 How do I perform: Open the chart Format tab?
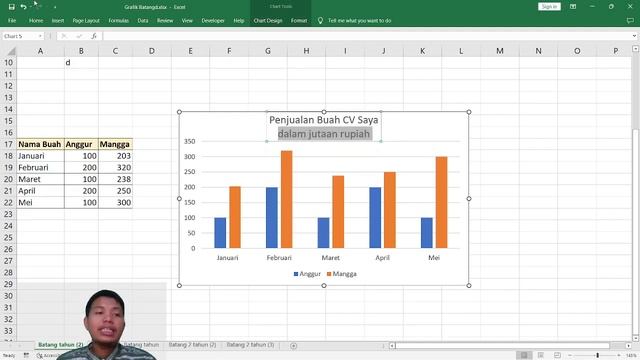[x=299, y=20]
